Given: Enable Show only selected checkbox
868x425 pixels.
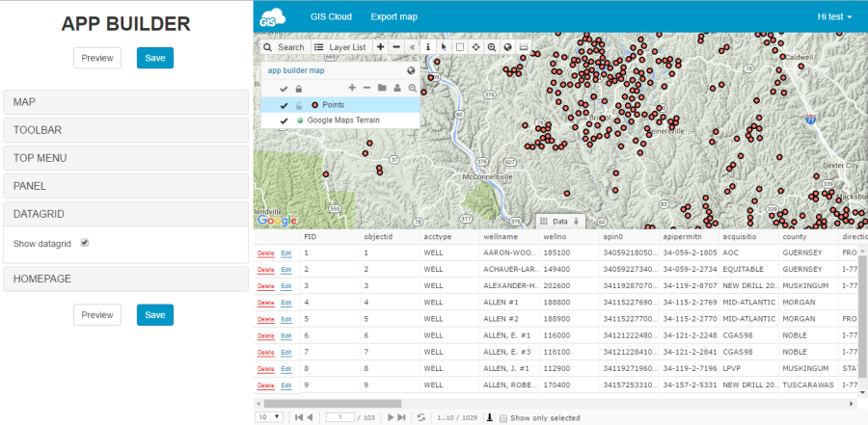Looking at the screenshot, I should point(503,418).
